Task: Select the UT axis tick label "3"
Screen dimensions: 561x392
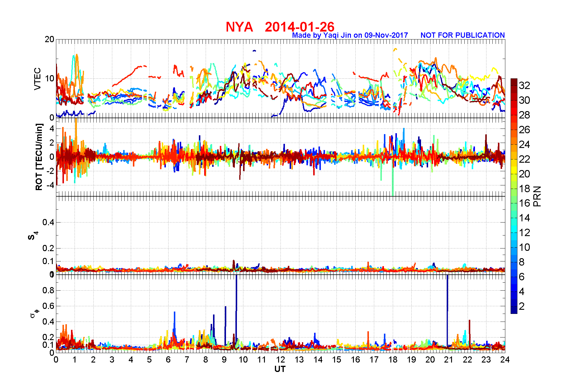Action: pos(112,360)
